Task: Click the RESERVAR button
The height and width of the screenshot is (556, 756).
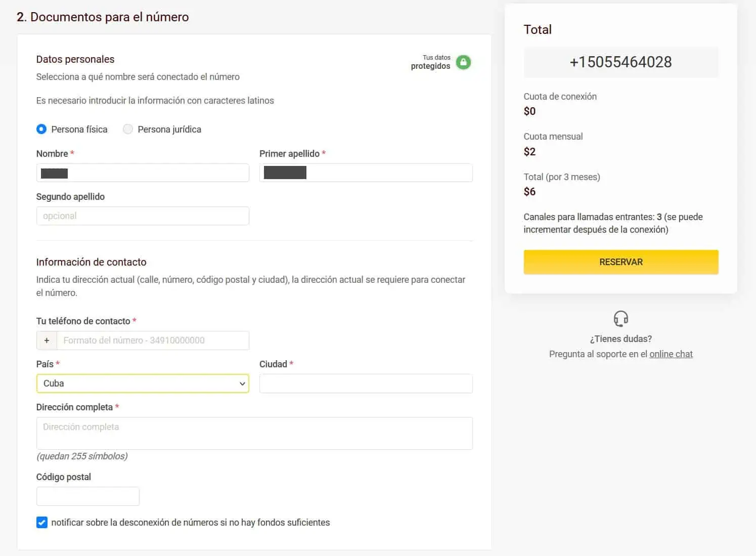Action: [x=621, y=262]
